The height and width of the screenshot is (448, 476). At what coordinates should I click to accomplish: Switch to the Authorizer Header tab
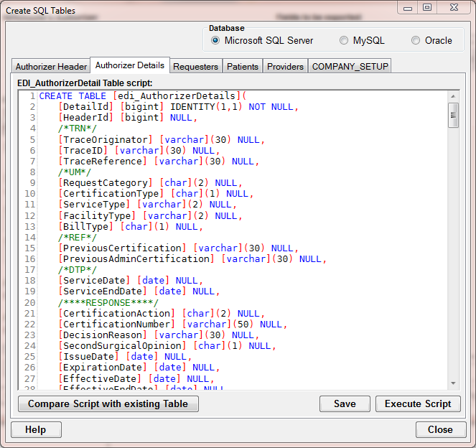(x=51, y=67)
